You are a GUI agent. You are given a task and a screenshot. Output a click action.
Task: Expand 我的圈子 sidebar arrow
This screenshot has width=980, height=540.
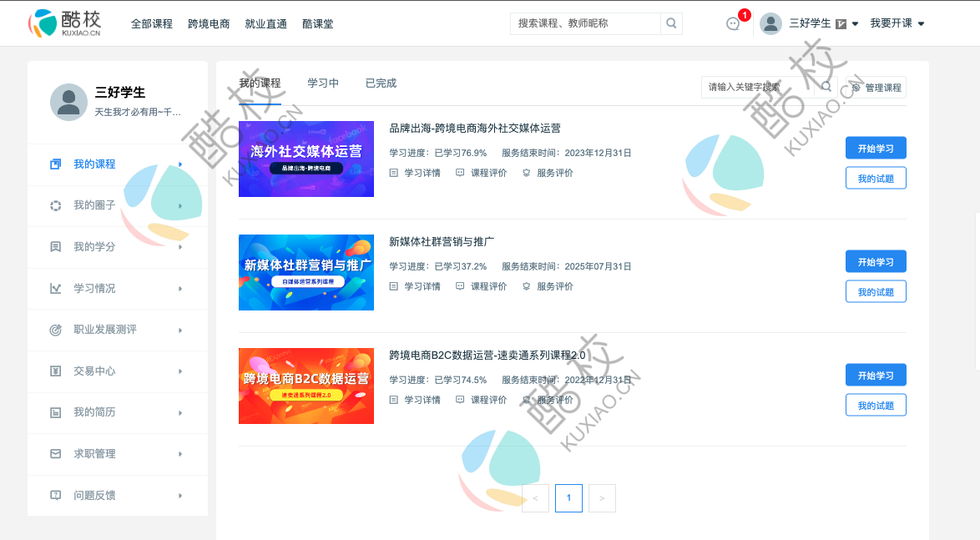(x=180, y=205)
